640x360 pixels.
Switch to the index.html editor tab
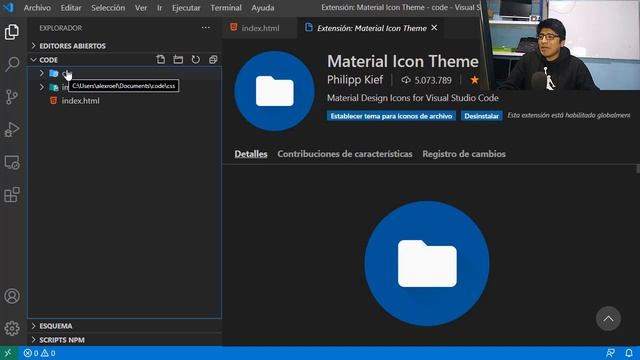260,28
